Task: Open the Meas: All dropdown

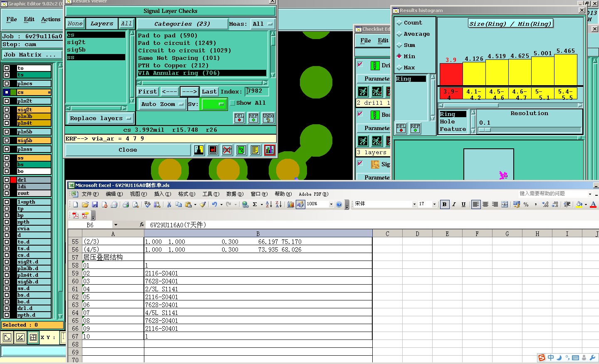Action: 262,24
